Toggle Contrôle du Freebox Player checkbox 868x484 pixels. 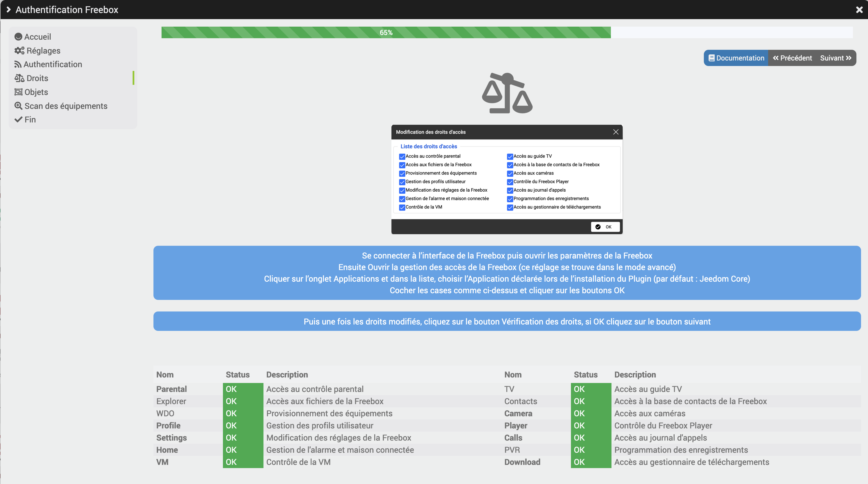click(x=510, y=182)
